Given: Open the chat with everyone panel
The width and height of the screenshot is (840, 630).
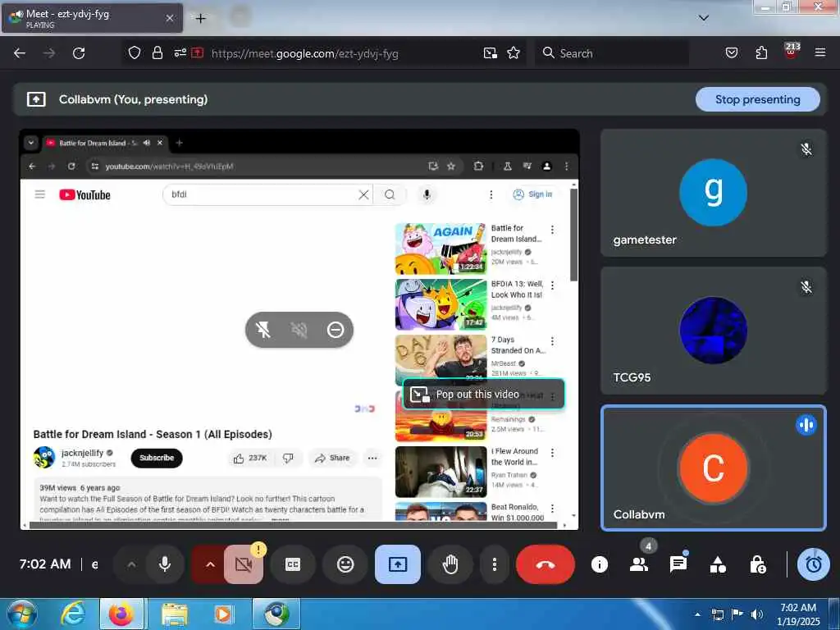Looking at the screenshot, I should coord(678,564).
